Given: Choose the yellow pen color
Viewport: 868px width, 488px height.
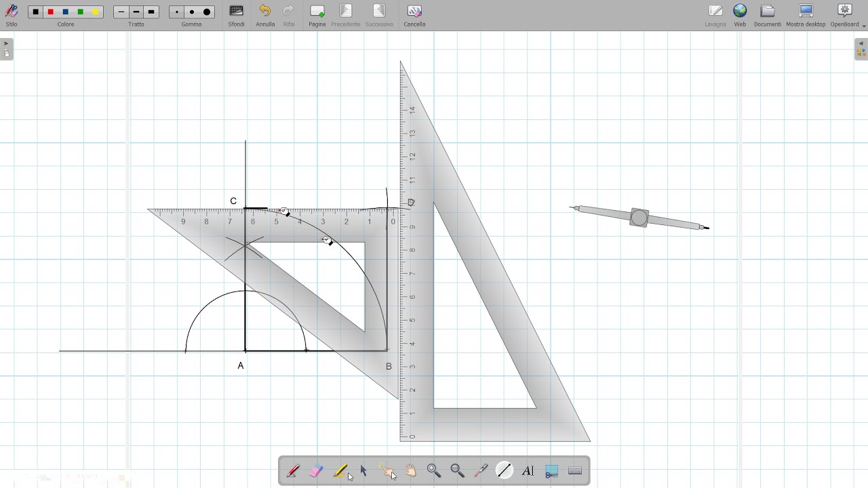Looking at the screenshot, I should [x=96, y=12].
